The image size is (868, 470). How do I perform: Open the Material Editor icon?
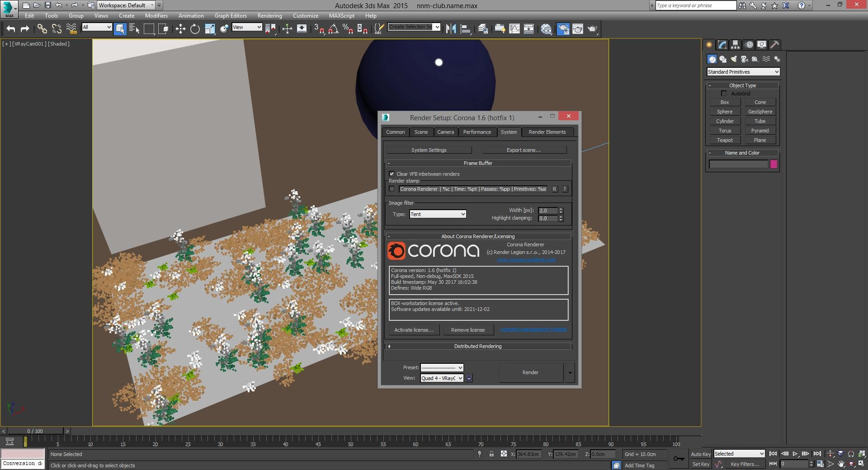[x=546, y=29]
